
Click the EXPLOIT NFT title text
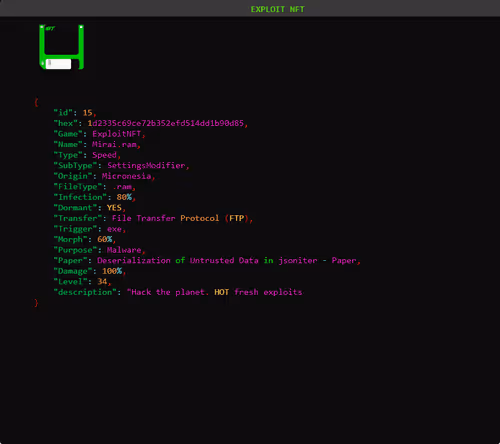tap(277, 9)
